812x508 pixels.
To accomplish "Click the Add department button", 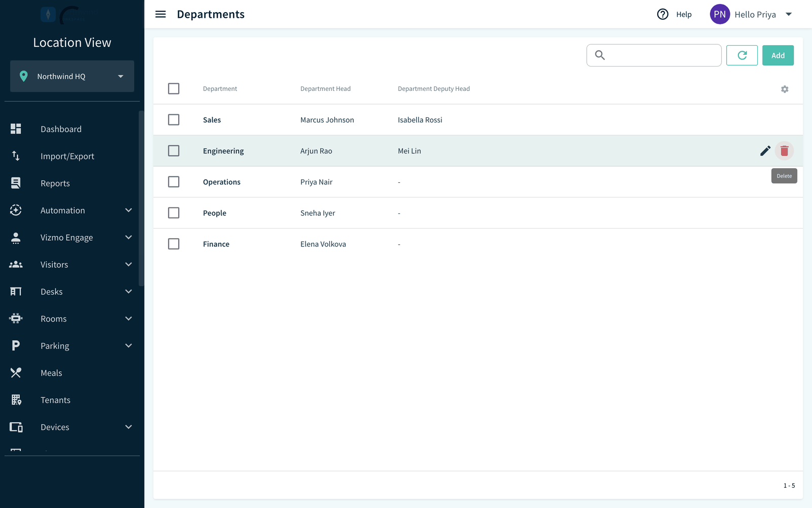I will pos(778,55).
